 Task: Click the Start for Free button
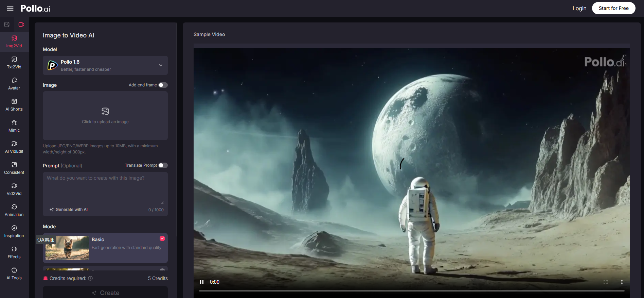[x=613, y=8]
